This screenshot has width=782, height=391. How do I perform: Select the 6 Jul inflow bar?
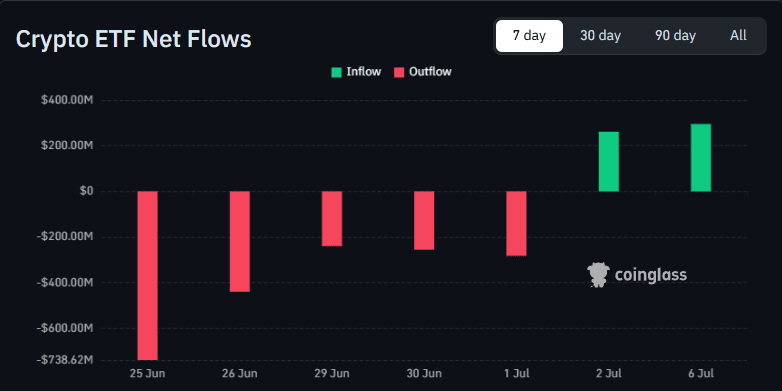[x=701, y=158]
